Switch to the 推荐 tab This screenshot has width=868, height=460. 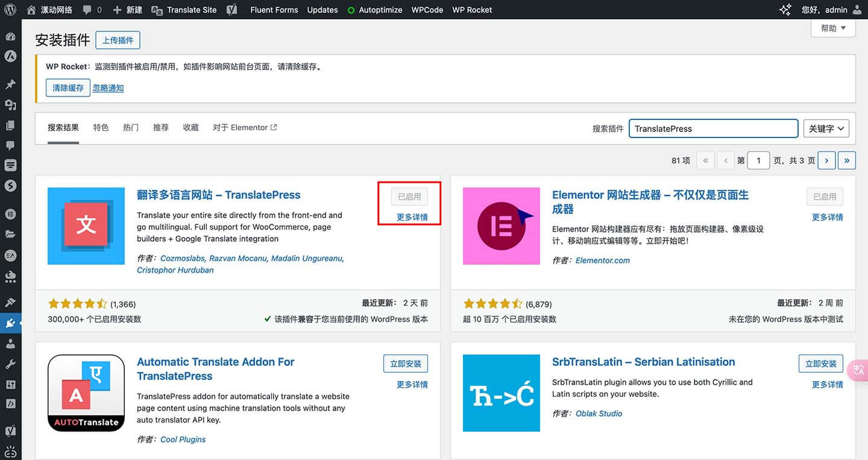point(161,128)
